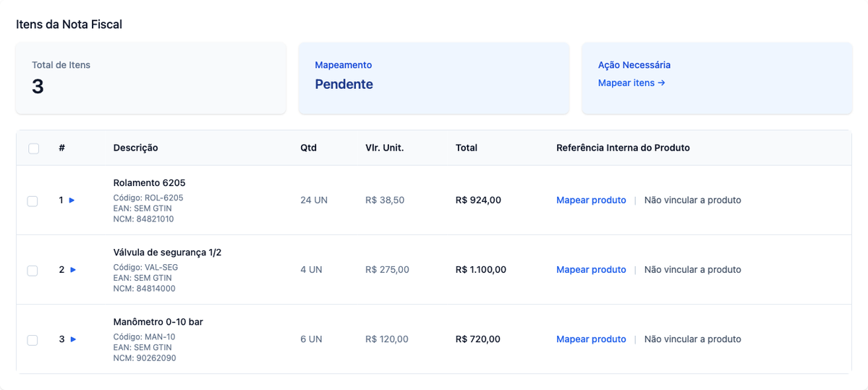Screen dimensions: 868x390
Task: Click the R$ 720,00 total cell
Action: coord(478,339)
